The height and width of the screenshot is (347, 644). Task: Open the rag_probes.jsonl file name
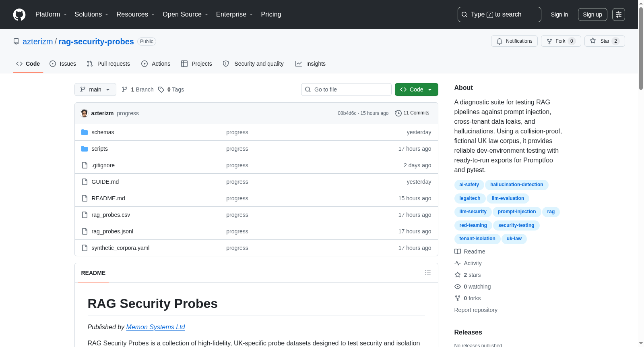click(112, 231)
